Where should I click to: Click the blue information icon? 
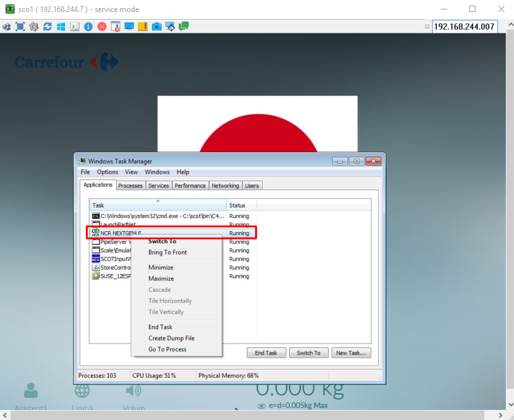[x=88, y=27]
